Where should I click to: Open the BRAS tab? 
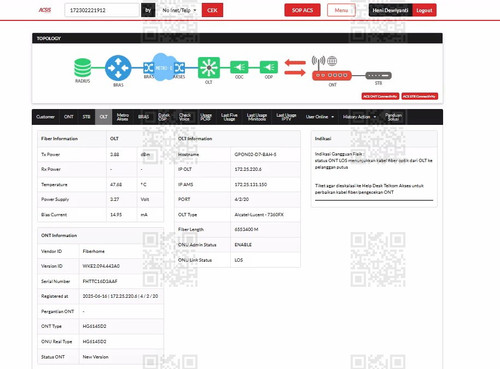[143, 117]
